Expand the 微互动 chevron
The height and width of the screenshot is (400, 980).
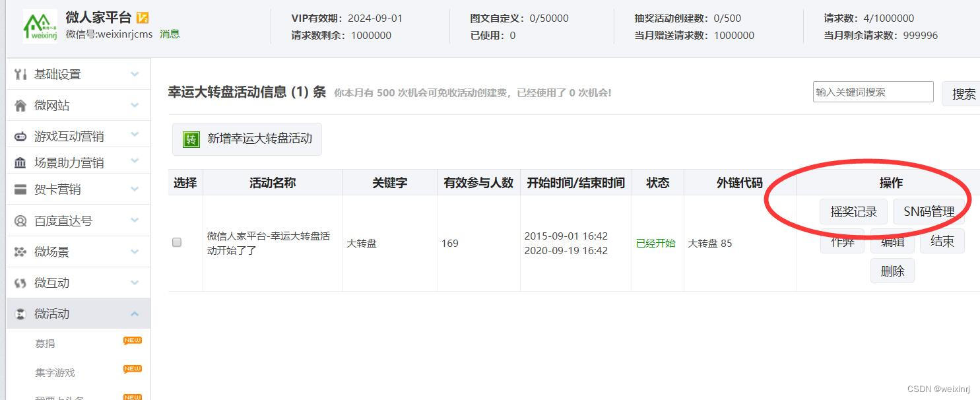135,283
